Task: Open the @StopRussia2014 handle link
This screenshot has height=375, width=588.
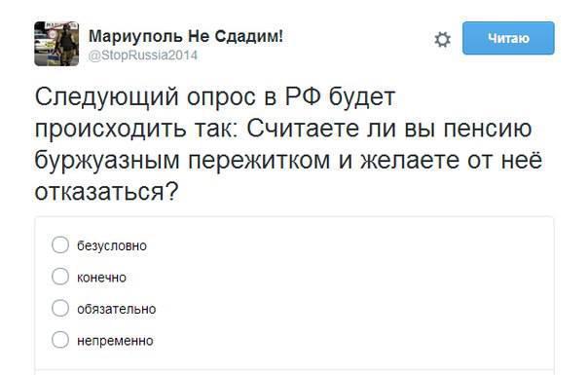Action: point(142,56)
